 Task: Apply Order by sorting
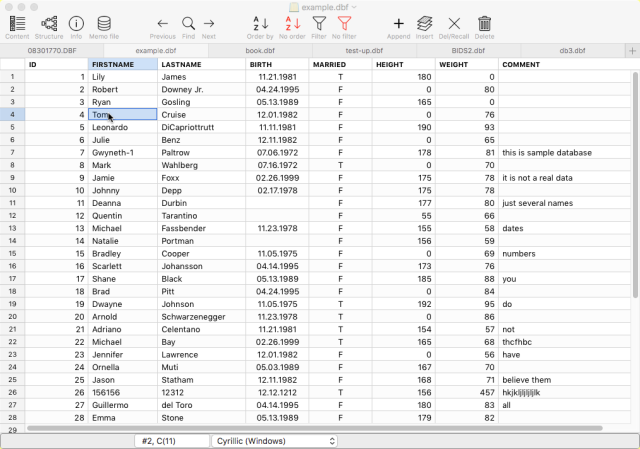(x=259, y=23)
